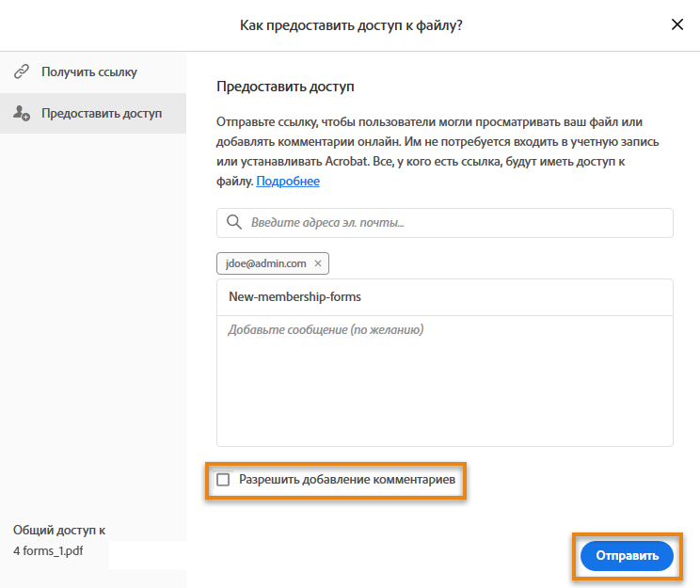Viewport: 700px width, 588px height.
Task: Click the bold section heading above the description
Action: [285, 87]
